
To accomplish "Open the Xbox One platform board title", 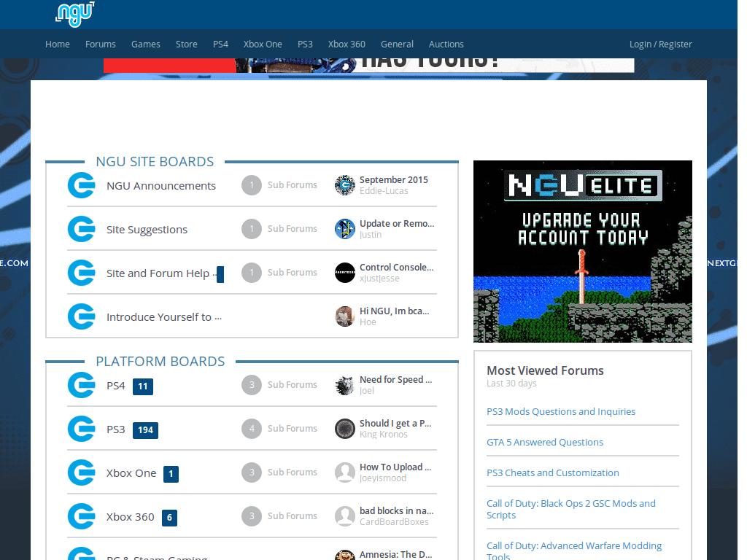I will coord(131,473).
